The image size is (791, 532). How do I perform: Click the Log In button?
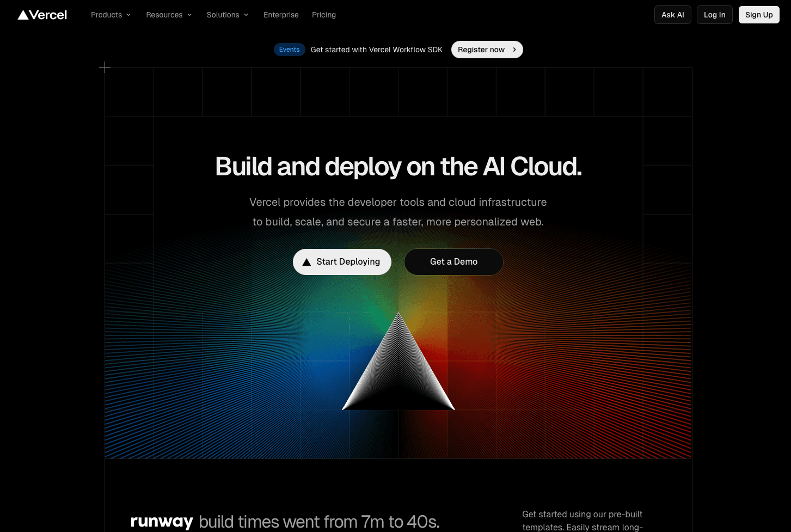715,15
